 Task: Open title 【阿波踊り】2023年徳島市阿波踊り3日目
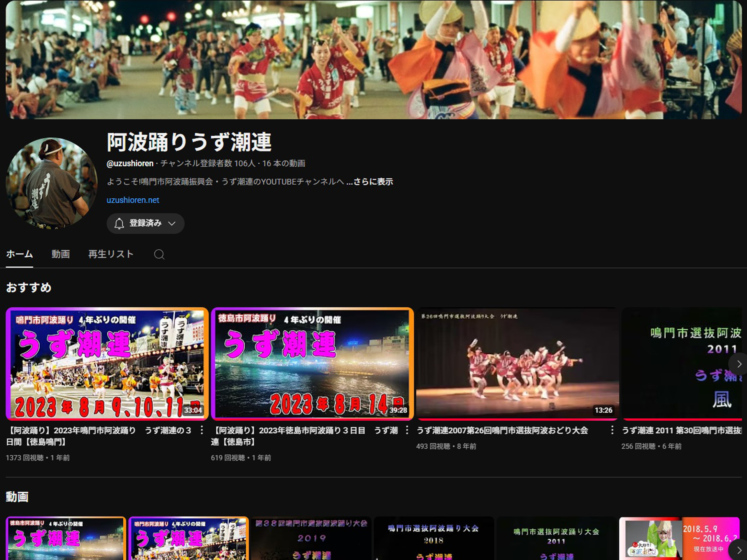coord(304,436)
